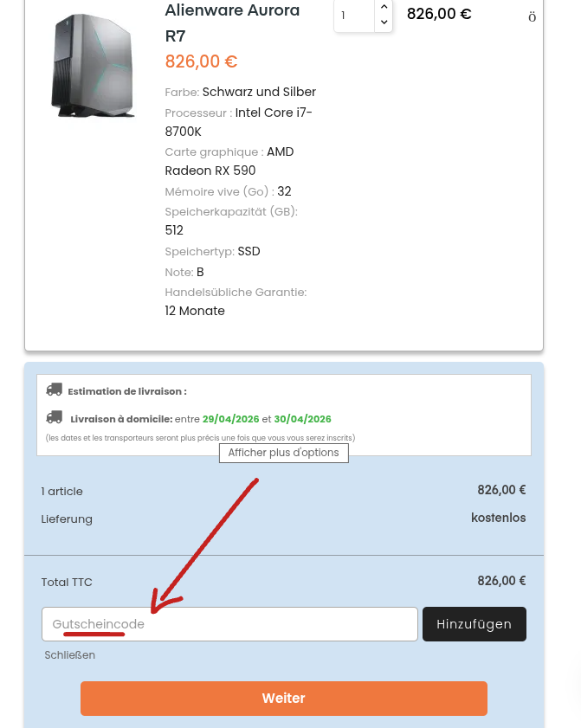Click the Total TTC label
The image size is (581, 728).
[x=67, y=583]
